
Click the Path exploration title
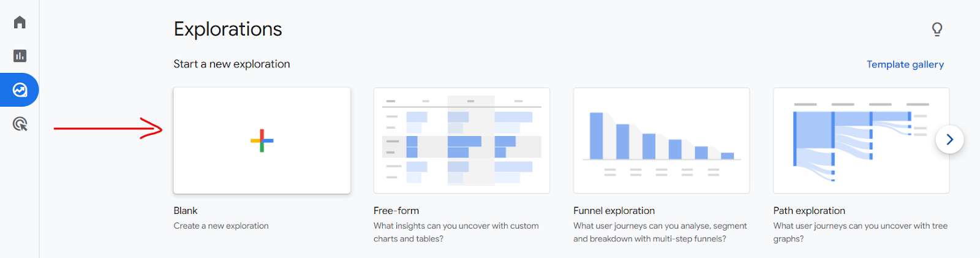click(x=809, y=211)
